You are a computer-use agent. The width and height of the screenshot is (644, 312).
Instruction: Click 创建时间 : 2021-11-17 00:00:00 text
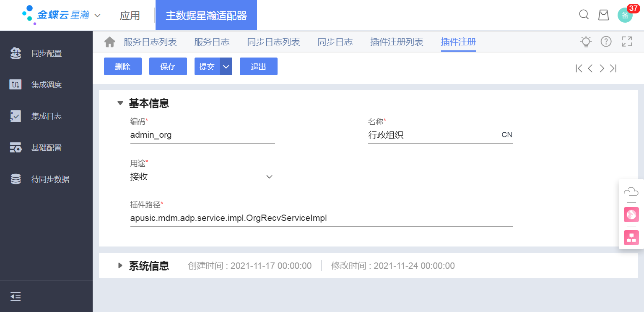point(250,266)
